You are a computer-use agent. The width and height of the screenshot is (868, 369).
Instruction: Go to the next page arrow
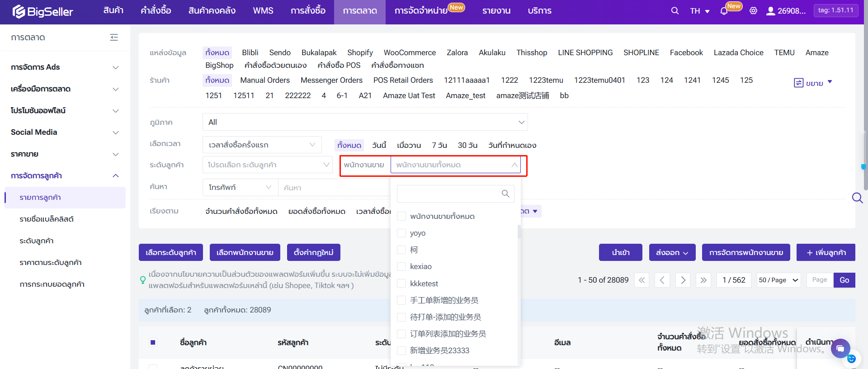[683, 280]
